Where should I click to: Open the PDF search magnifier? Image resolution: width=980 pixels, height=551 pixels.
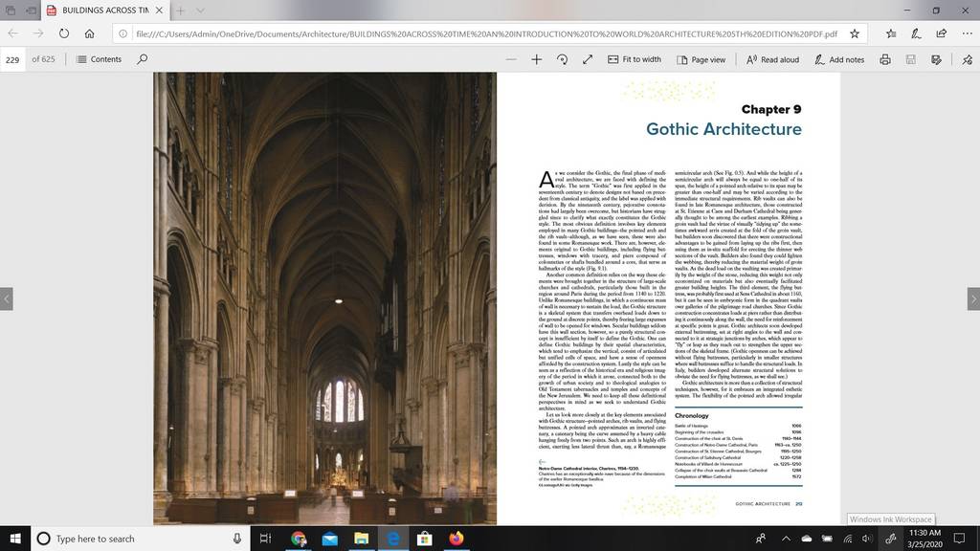click(143, 59)
